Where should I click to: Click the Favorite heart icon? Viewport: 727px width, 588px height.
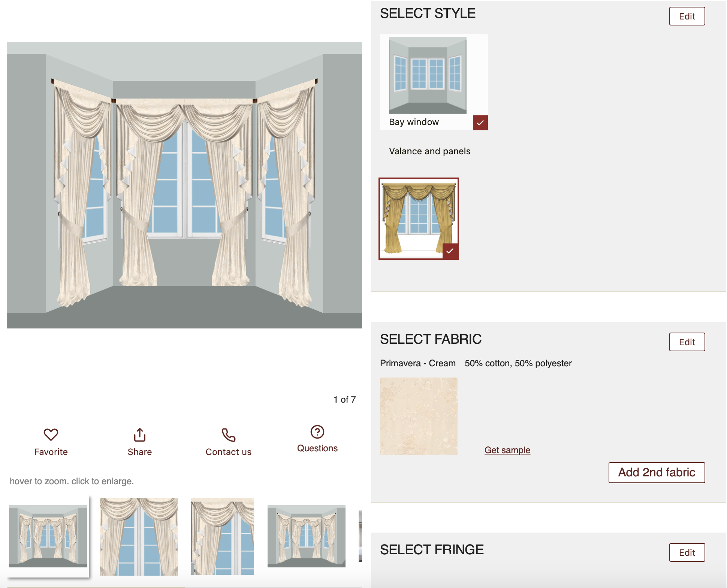(x=51, y=434)
